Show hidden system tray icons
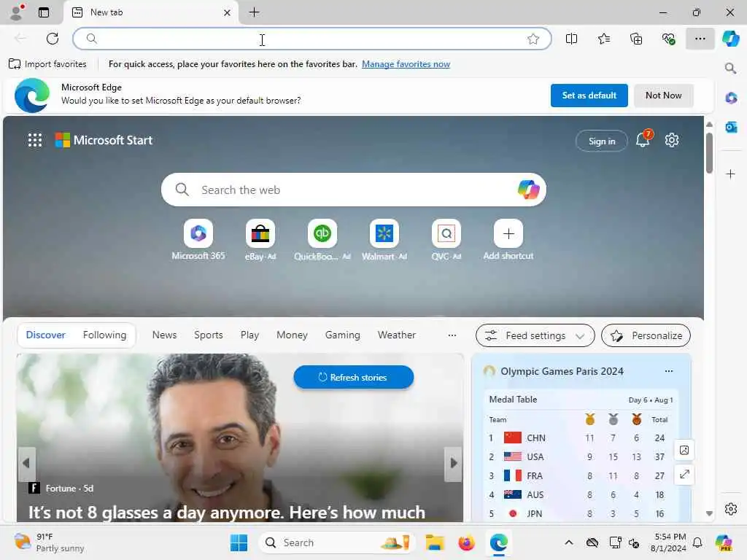Viewport: 747px width, 560px height. [x=569, y=542]
